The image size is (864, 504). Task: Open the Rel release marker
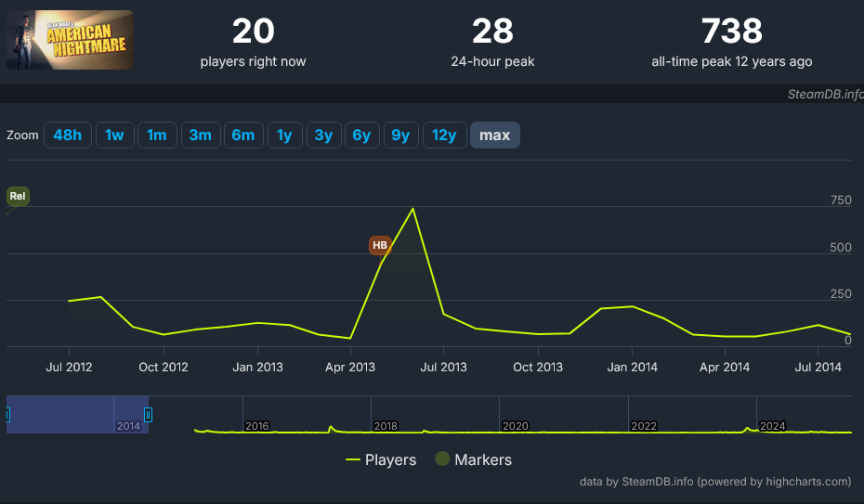coord(18,196)
